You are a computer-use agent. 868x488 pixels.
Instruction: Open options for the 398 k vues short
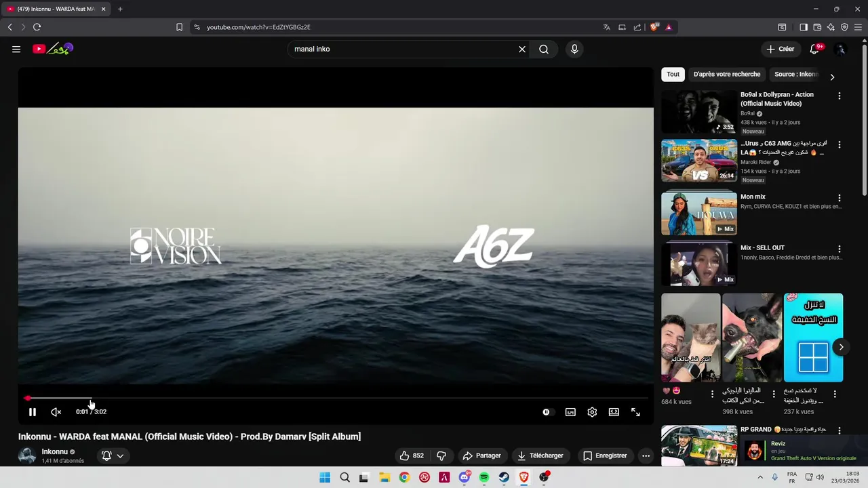pos(774,394)
